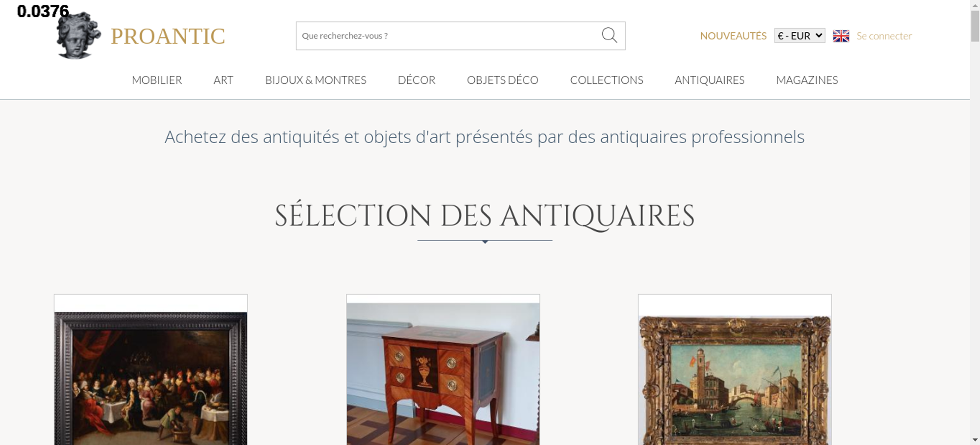This screenshot has width=980, height=445.
Task: Navigate to Antiquaires section
Action: point(710,80)
